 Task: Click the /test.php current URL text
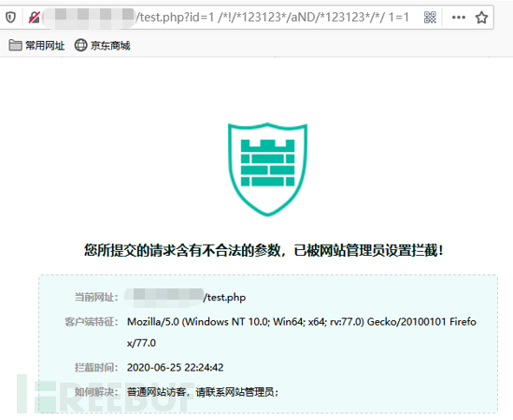click(224, 298)
